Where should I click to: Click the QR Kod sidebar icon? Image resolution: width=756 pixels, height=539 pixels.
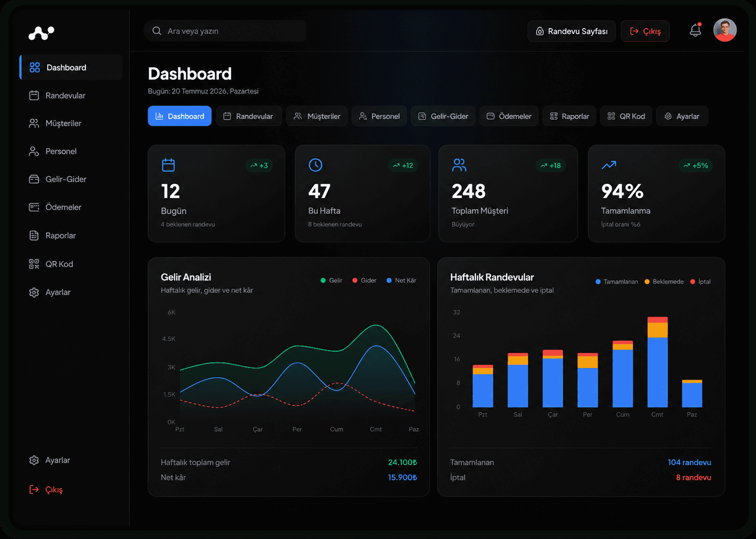coord(34,264)
